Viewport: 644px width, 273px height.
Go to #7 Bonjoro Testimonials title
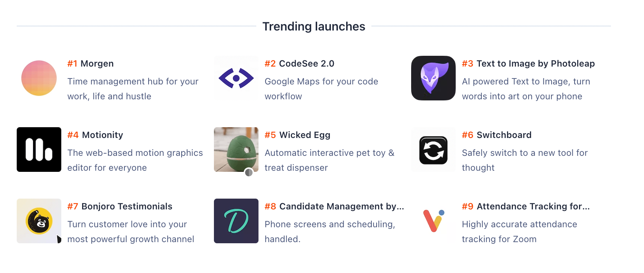(x=120, y=206)
